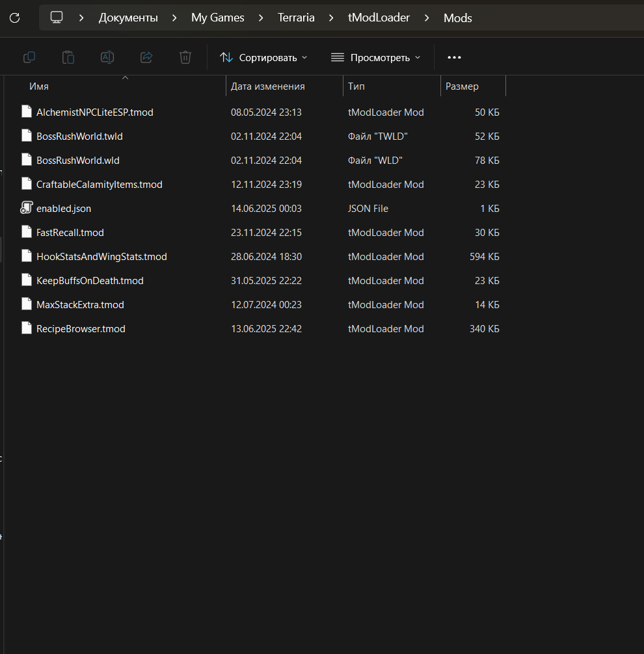Select the file name AlchemistNPCLiteESP.tmod
Image resolution: width=644 pixels, height=654 pixels.
click(95, 112)
